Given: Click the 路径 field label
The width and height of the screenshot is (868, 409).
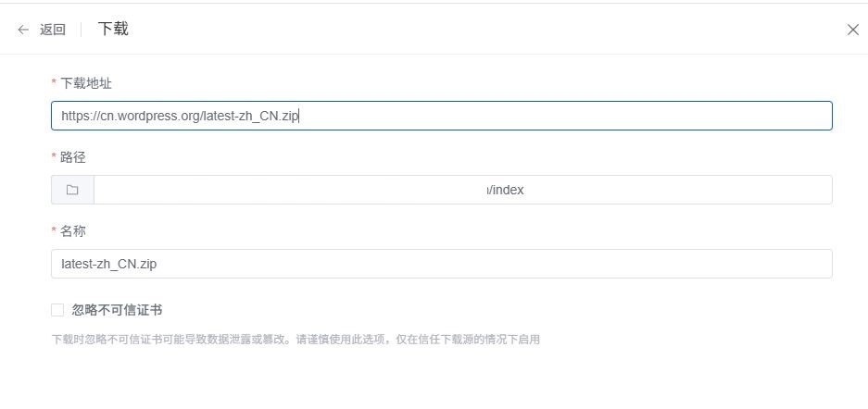Looking at the screenshot, I should coord(73,157).
